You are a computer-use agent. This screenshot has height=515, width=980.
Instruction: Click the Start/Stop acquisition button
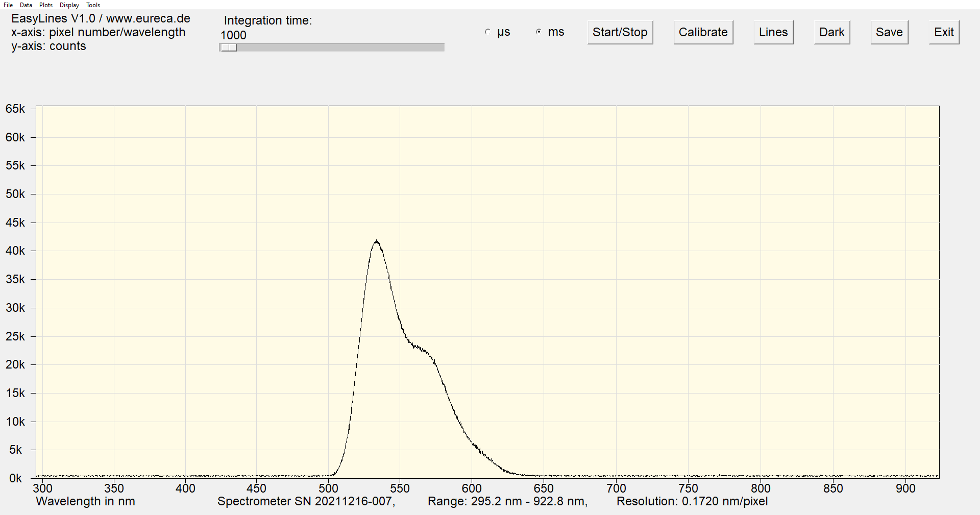point(620,32)
